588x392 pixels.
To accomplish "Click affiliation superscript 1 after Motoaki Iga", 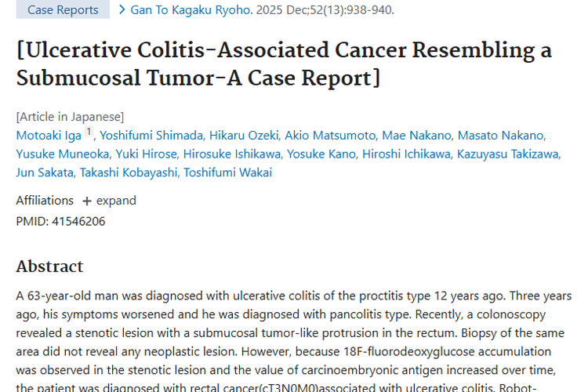I will pos(89,132).
